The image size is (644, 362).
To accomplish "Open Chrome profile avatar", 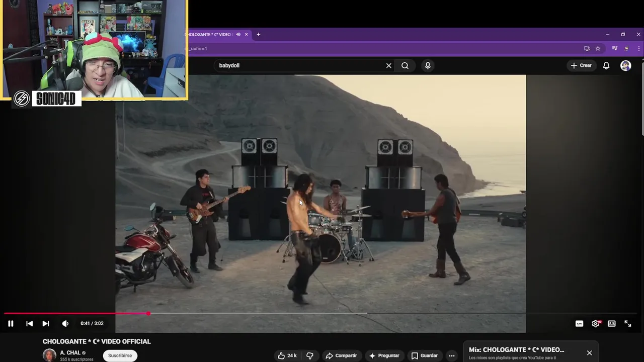I will coord(626,48).
